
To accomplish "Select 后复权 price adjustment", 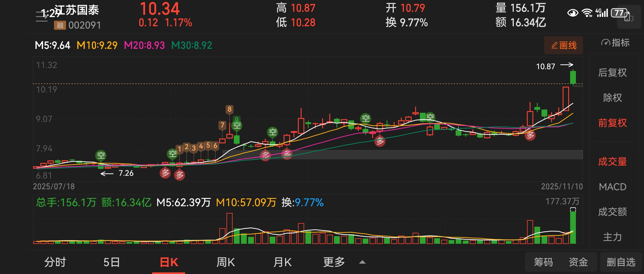I will tap(612, 73).
